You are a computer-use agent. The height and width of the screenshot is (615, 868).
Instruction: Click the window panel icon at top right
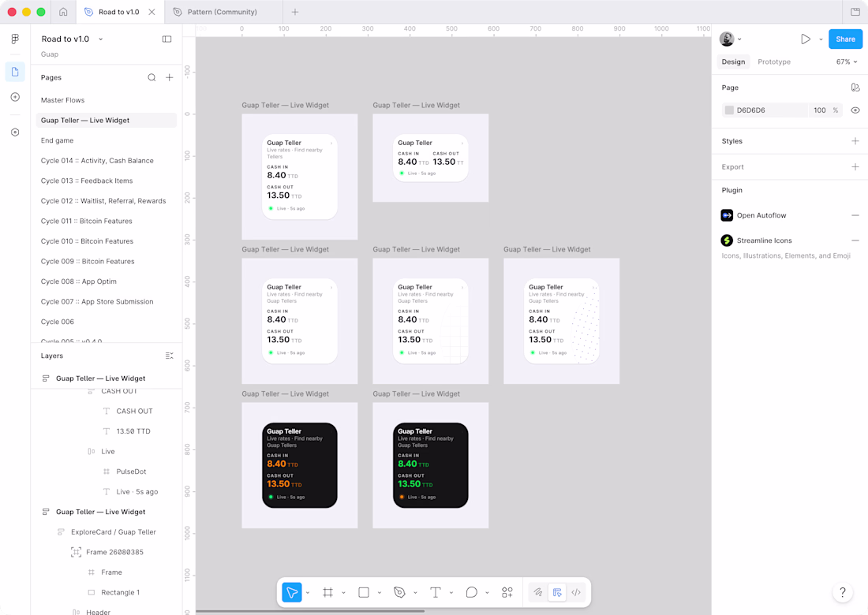855,12
